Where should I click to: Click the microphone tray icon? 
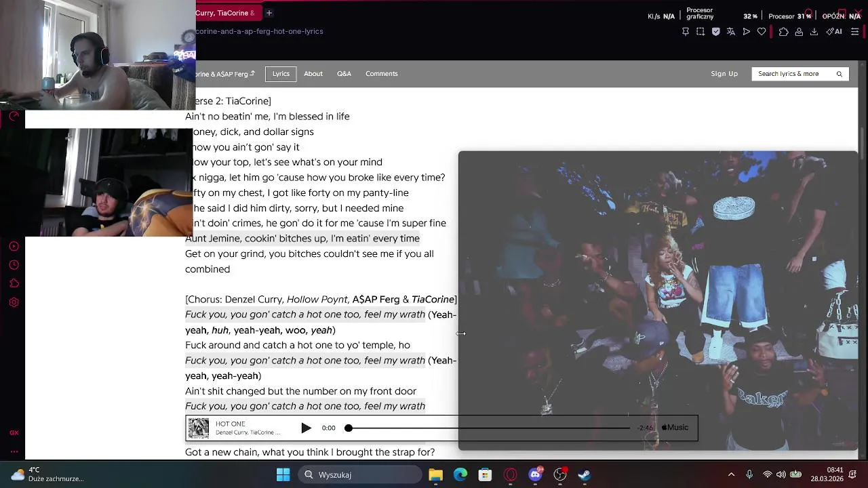(x=749, y=474)
